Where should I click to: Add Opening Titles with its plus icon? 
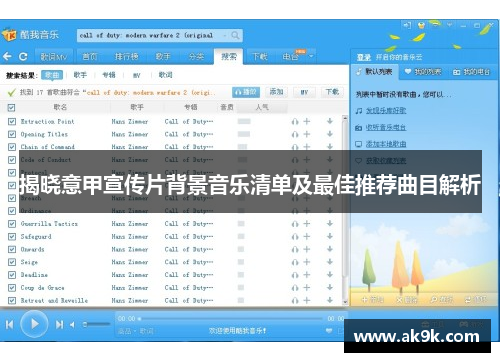pos(307,134)
